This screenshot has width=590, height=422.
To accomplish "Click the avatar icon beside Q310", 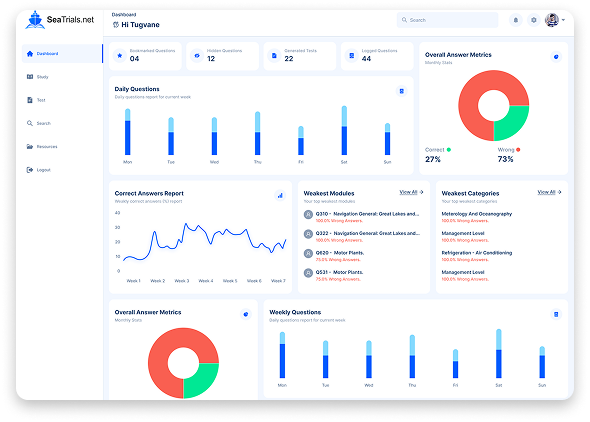I will point(308,215).
